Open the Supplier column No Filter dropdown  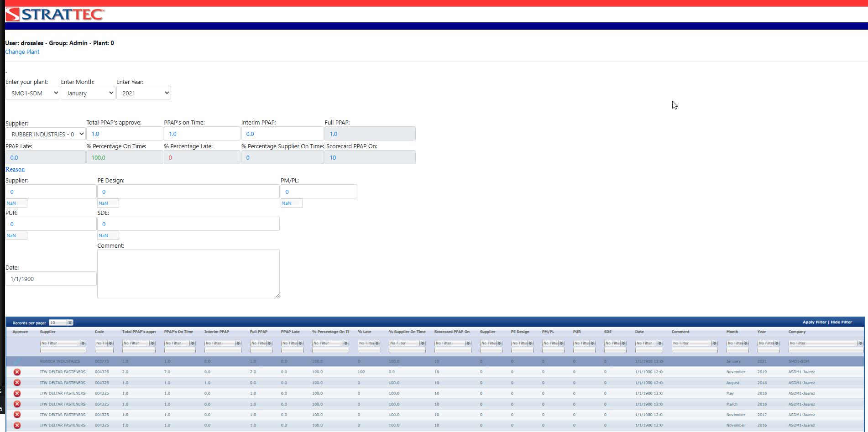[63, 343]
